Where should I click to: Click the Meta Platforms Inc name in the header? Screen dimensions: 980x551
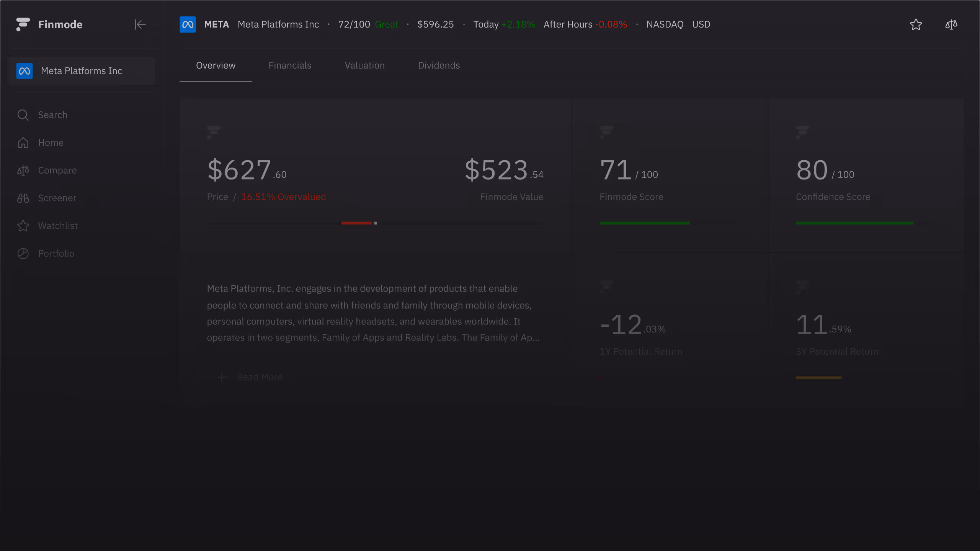[x=278, y=24]
